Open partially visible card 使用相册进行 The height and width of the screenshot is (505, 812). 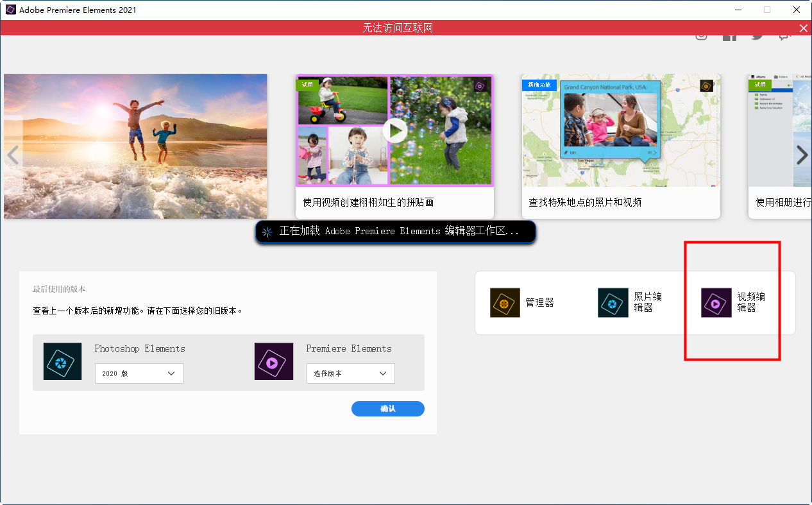coord(780,146)
